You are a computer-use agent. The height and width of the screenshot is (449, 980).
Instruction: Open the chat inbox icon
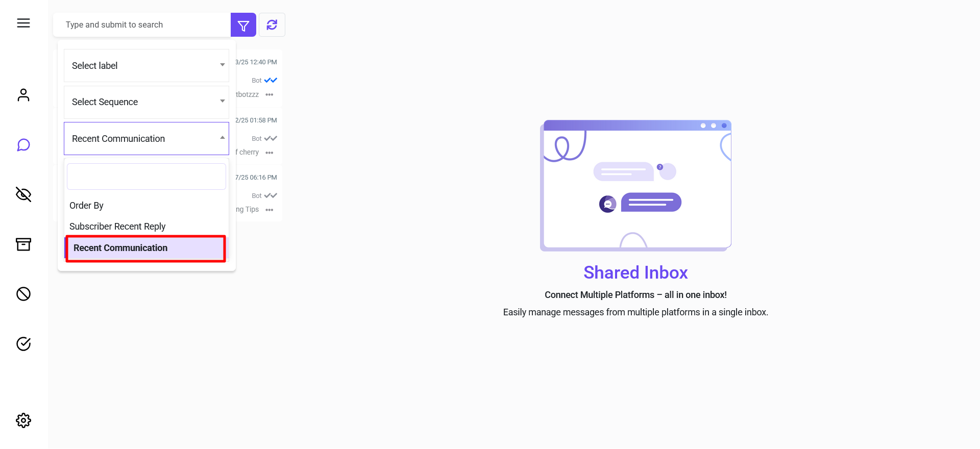(23, 145)
